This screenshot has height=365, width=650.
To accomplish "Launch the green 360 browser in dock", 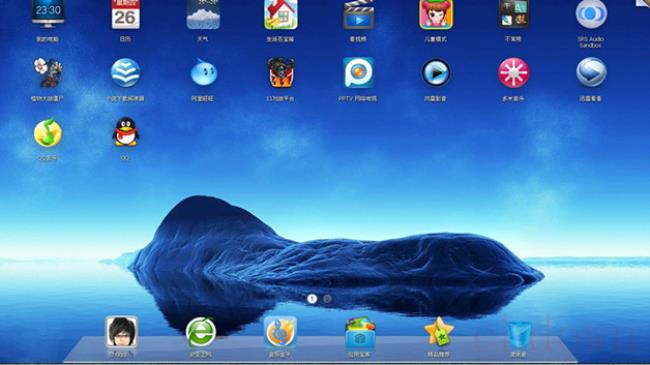I will tap(201, 332).
